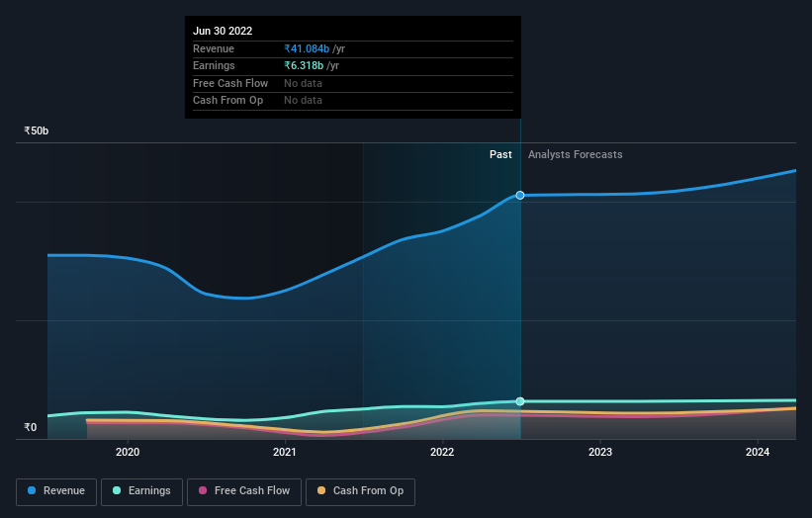This screenshot has width=812, height=518.
Task: Click the Jun 30 2022 tooltip date
Action: click(223, 31)
